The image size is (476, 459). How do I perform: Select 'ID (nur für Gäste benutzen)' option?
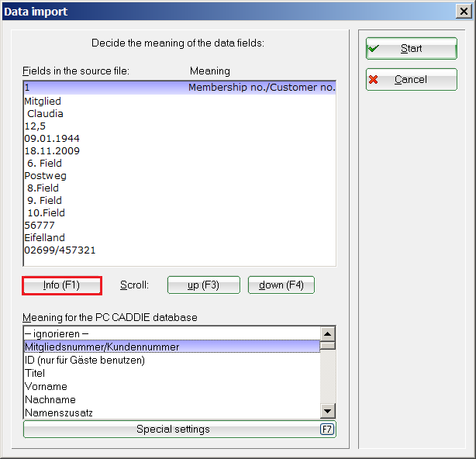tap(171, 360)
